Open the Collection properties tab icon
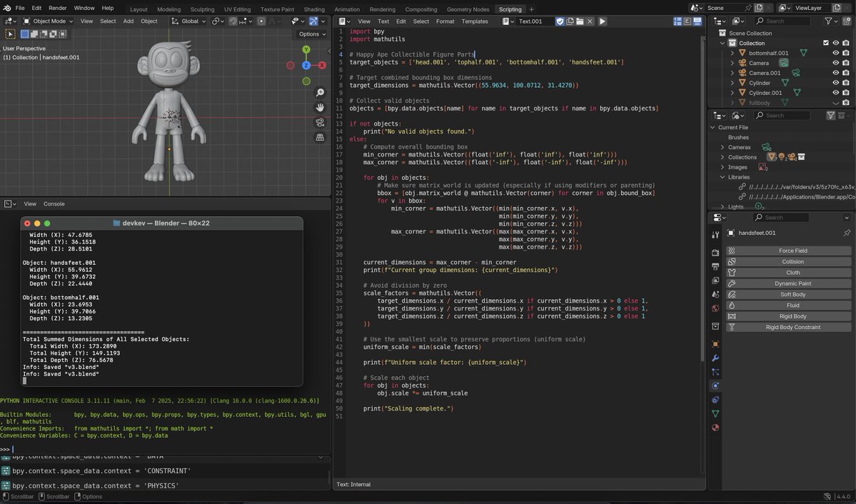This screenshot has width=856, height=504. 715,326
